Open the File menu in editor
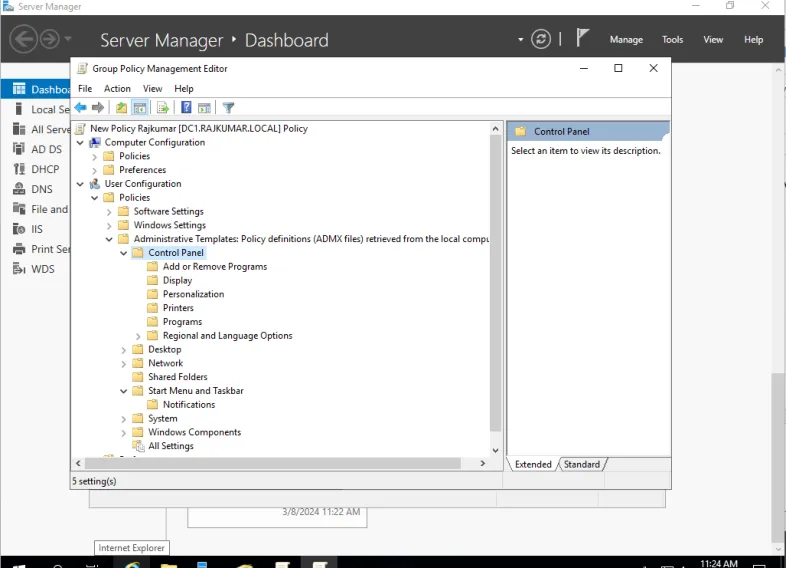Image resolution: width=786 pixels, height=568 pixels. pyautogui.click(x=85, y=89)
